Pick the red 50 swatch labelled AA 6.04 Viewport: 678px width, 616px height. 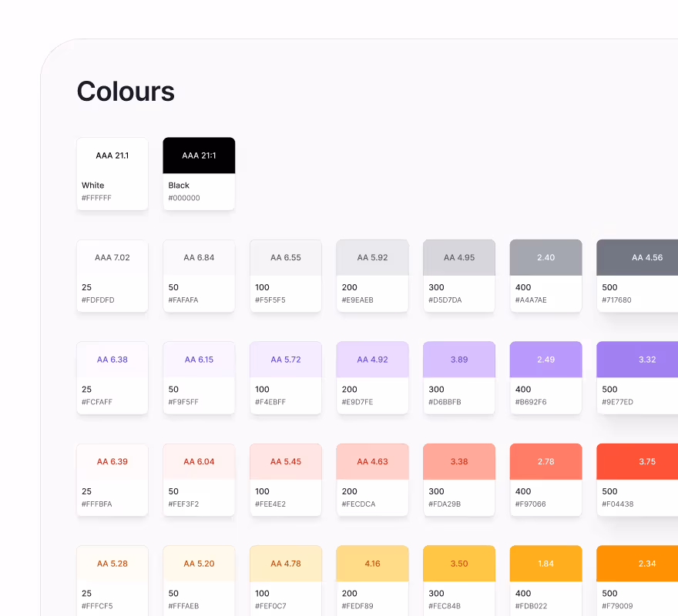(199, 480)
